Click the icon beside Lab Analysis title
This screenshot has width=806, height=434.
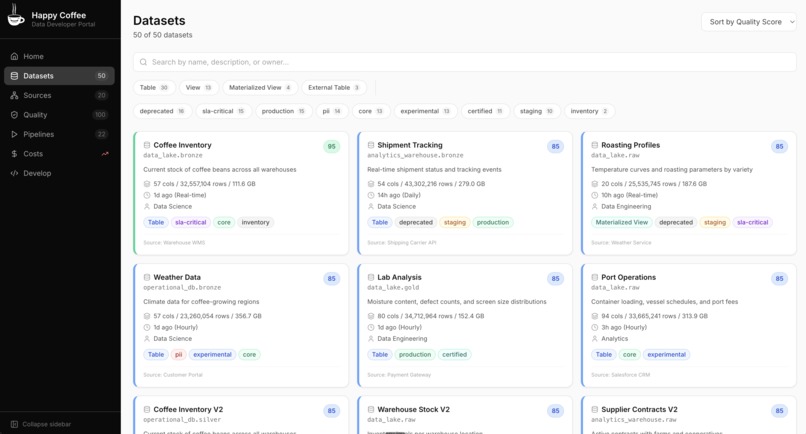[x=371, y=277]
